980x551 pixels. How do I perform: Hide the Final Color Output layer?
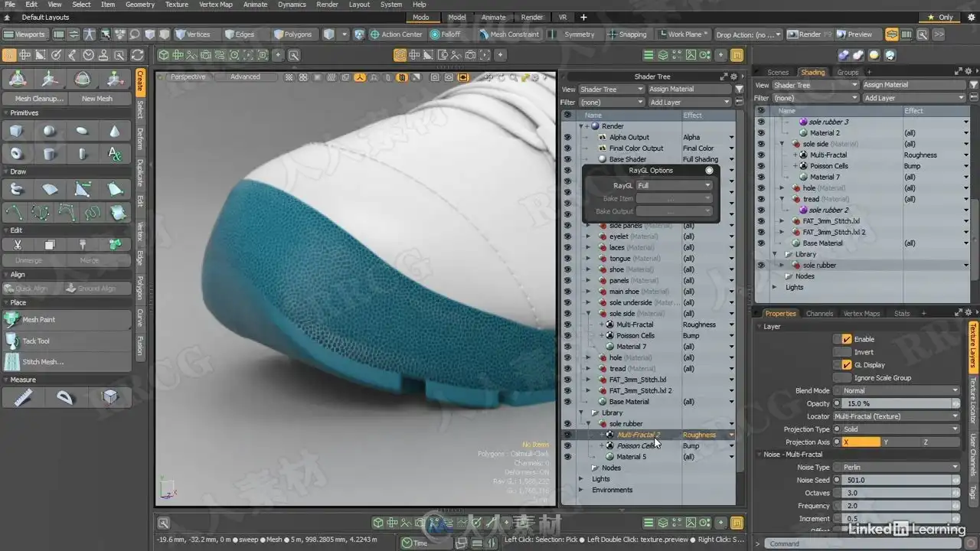[567, 148]
